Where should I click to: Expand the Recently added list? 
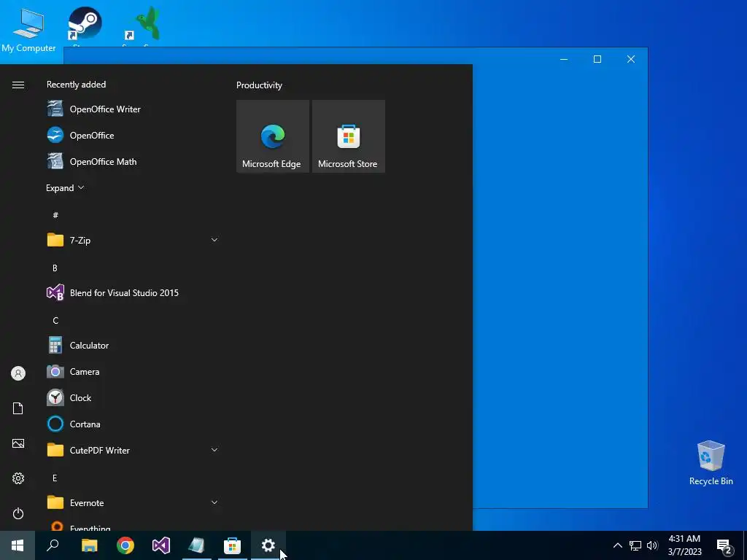click(x=65, y=187)
